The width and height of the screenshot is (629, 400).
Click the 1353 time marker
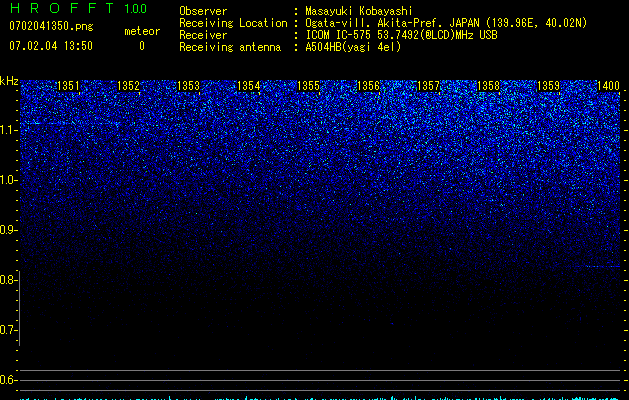[x=189, y=86]
